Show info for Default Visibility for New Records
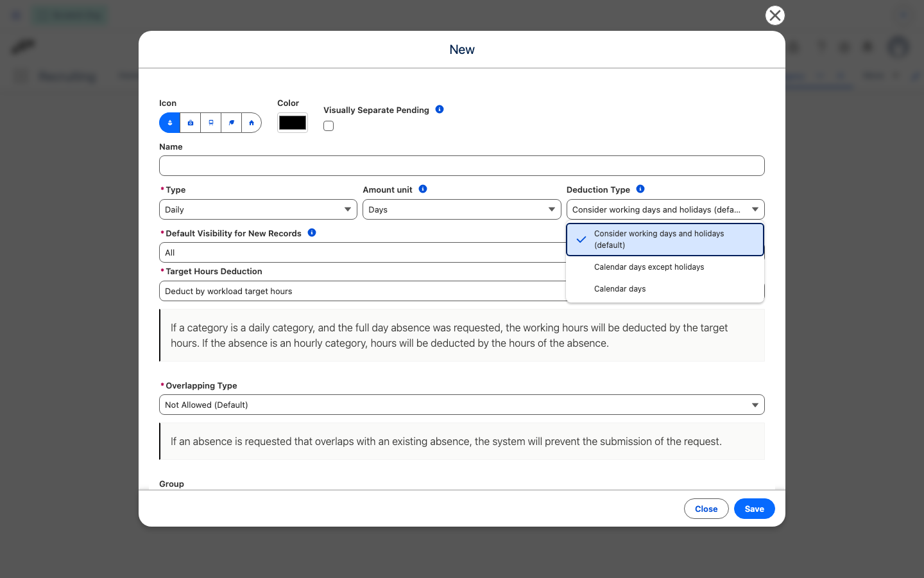This screenshot has width=924, height=578. (x=312, y=232)
